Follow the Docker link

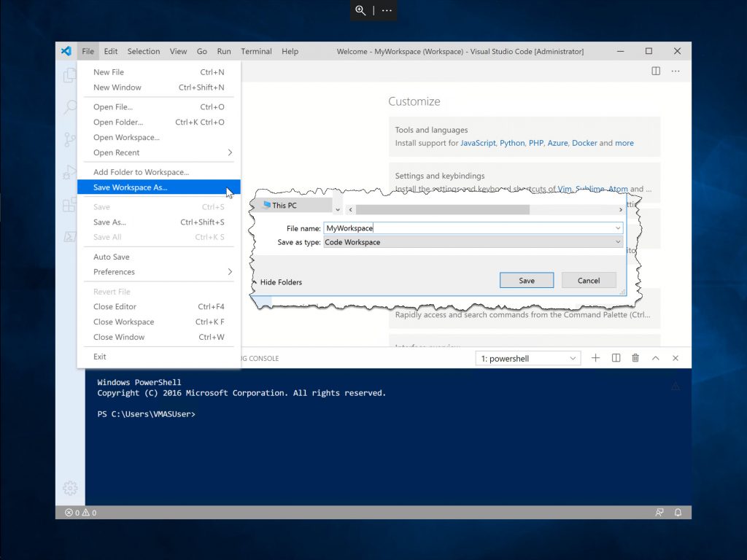tap(584, 143)
